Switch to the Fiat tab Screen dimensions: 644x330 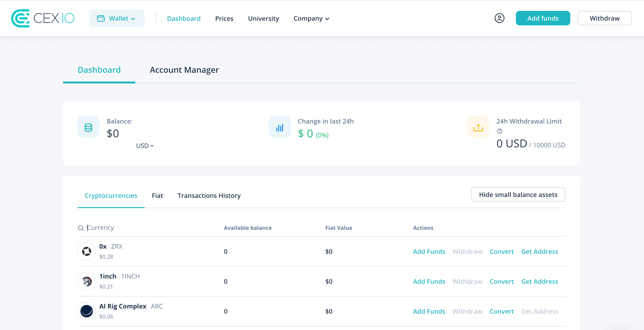[x=157, y=196]
